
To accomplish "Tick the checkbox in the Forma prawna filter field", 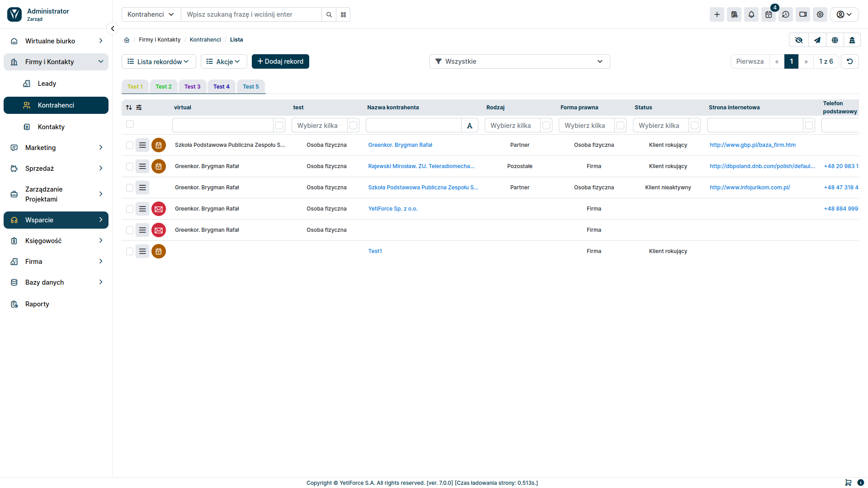I will pyautogui.click(x=621, y=126).
